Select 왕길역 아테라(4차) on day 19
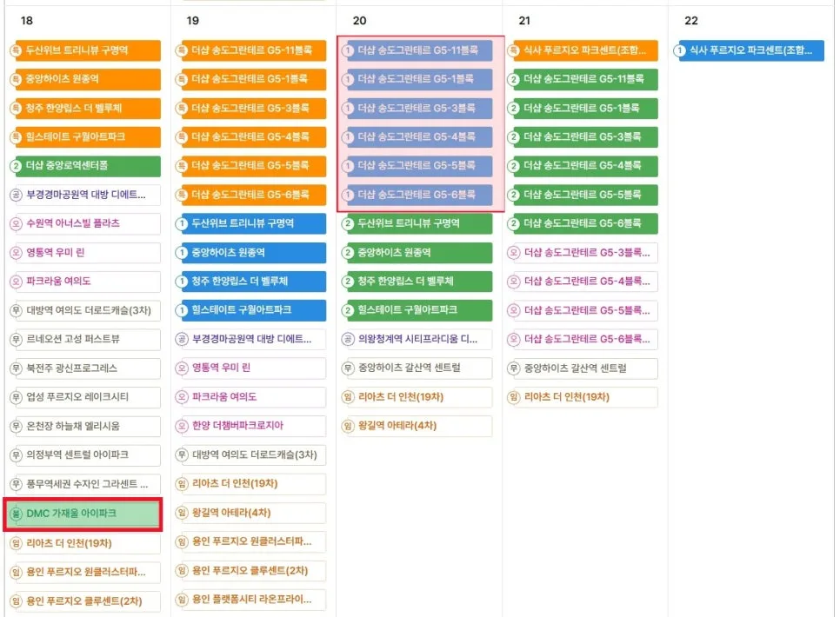 tap(250, 513)
